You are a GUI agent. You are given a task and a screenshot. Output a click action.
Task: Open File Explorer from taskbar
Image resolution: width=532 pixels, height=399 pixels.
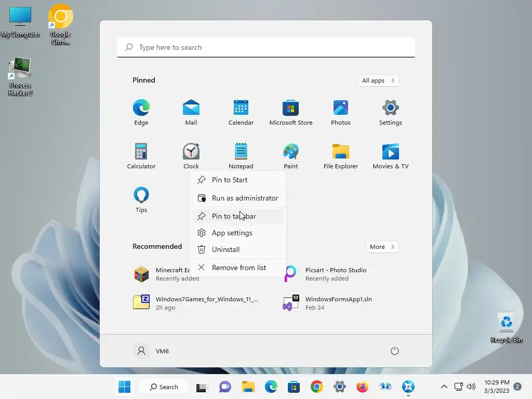point(248,387)
